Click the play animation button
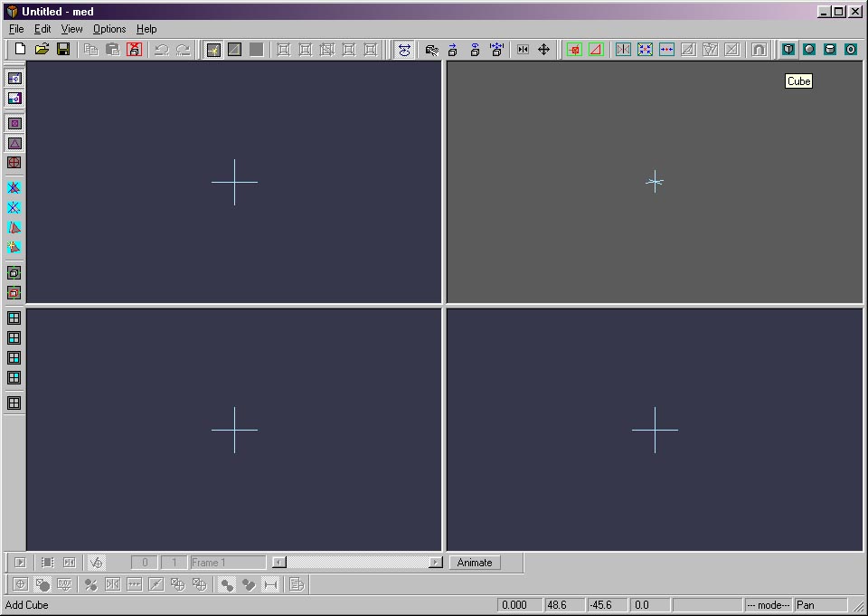This screenshot has width=868, height=616. (x=20, y=563)
